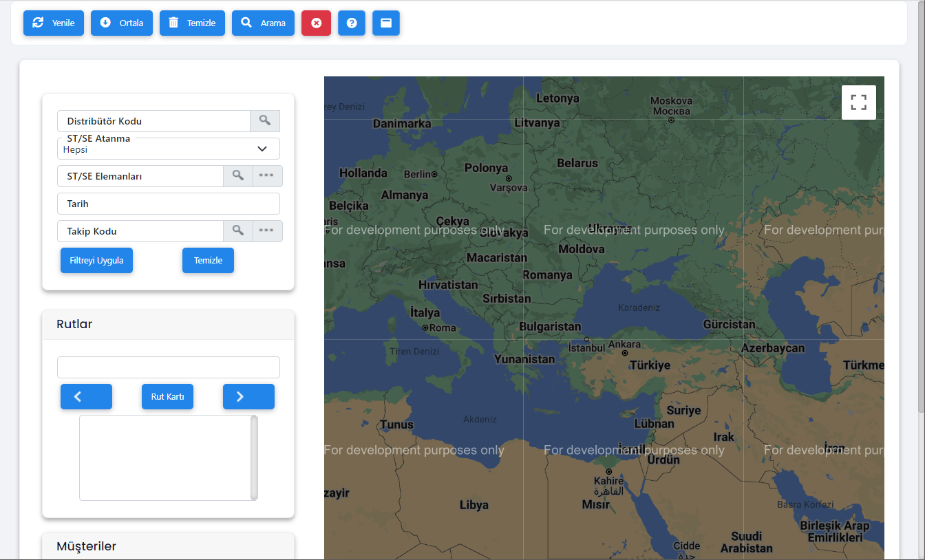The height and width of the screenshot is (560, 925).
Task: Search Takip Kodu with magnifier icon
Action: point(238,231)
